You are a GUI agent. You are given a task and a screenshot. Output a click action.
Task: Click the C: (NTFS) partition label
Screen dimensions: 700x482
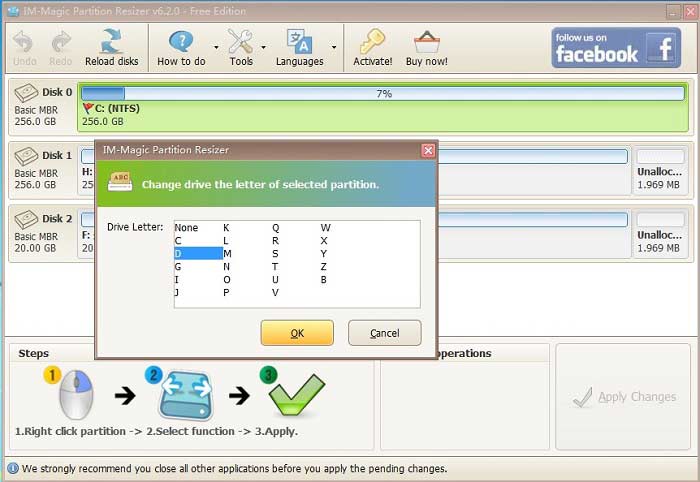pyautogui.click(x=117, y=108)
